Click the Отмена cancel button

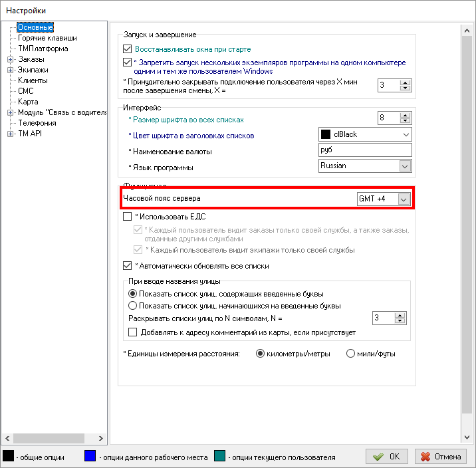pos(441,457)
